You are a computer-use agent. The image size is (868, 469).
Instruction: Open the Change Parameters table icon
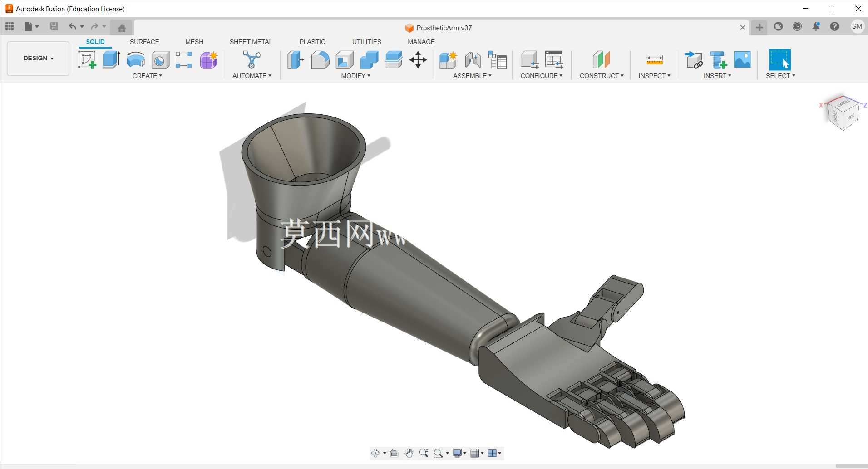click(x=498, y=60)
